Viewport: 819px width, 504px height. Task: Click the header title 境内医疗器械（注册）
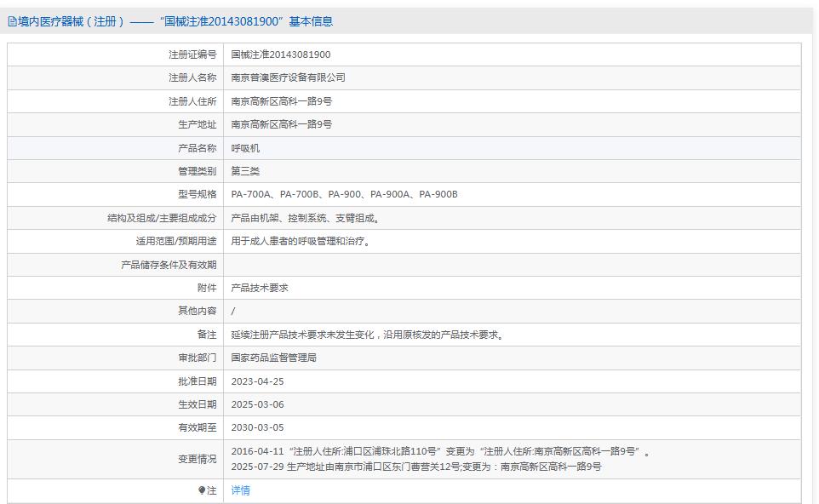71,21
